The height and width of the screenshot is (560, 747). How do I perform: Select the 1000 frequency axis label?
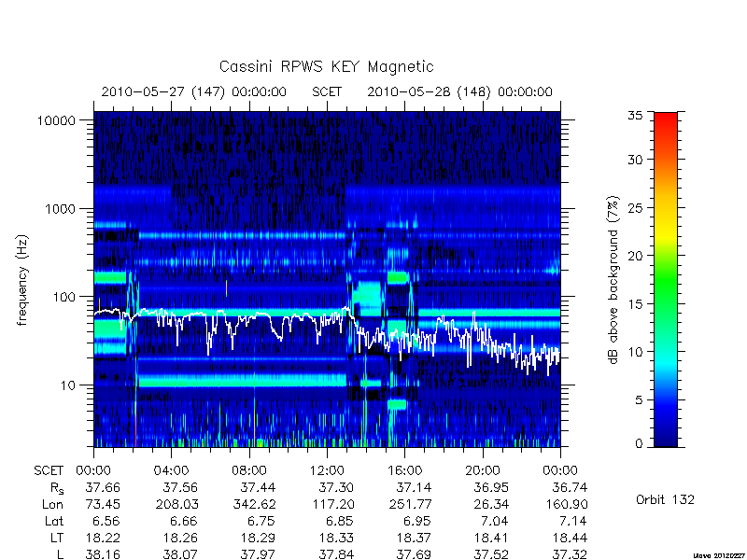pyautogui.click(x=60, y=209)
